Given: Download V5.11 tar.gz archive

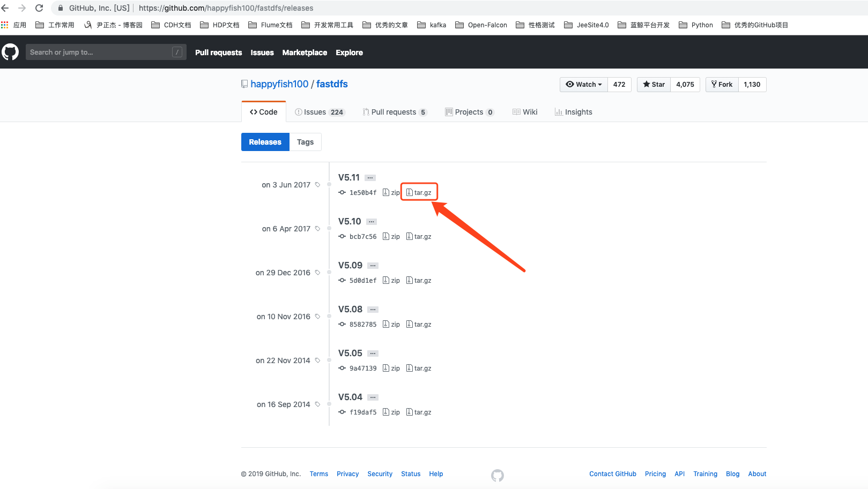Looking at the screenshot, I should coord(419,193).
